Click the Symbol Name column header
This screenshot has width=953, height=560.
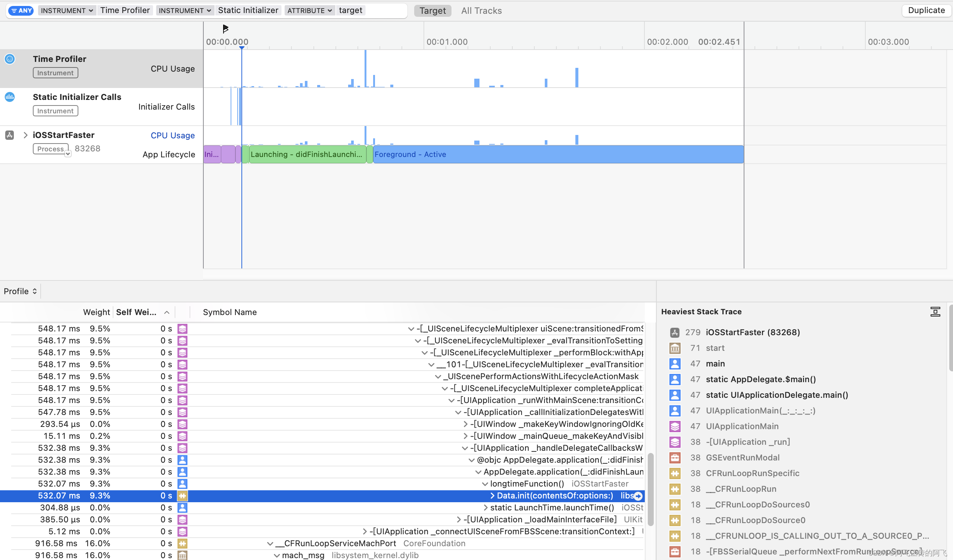tap(229, 312)
